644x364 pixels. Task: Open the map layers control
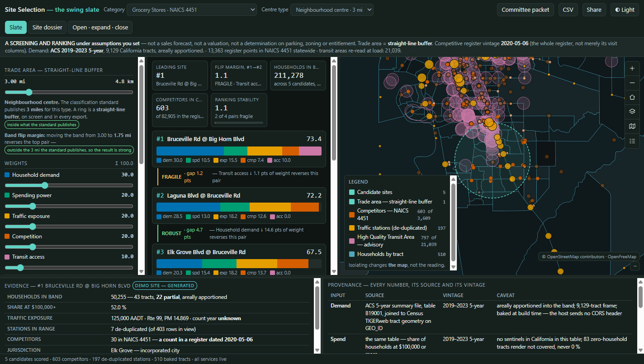(x=632, y=112)
